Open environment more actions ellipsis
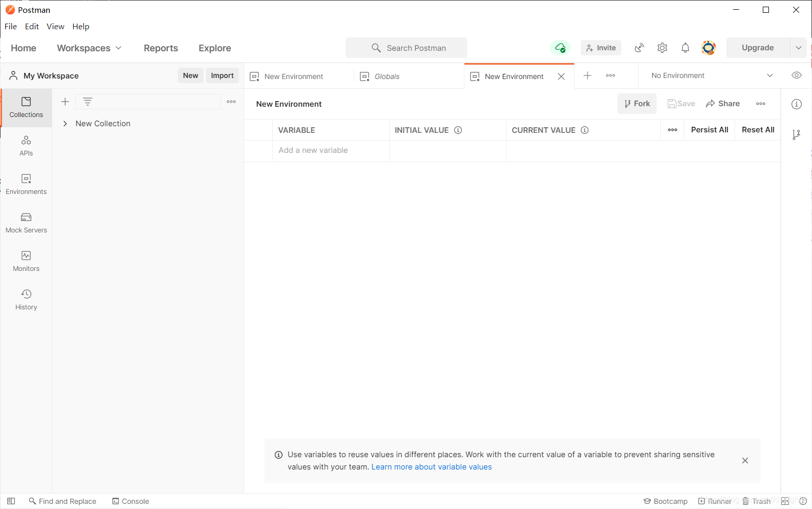 [x=761, y=104]
